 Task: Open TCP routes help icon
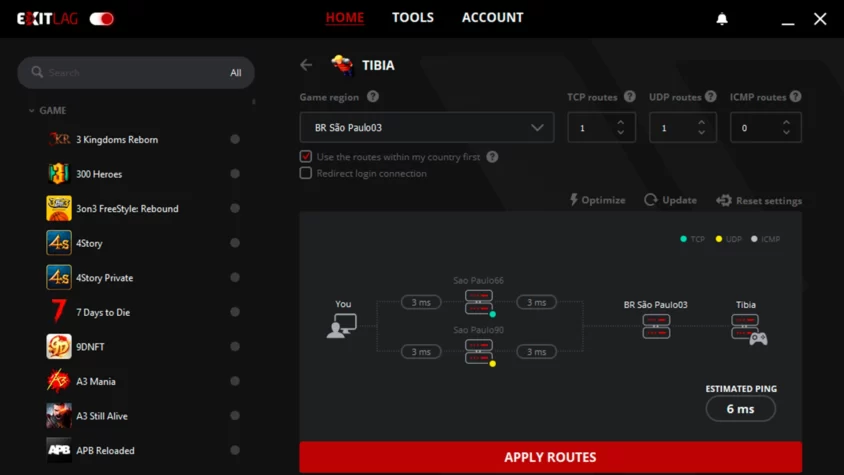[x=629, y=96]
